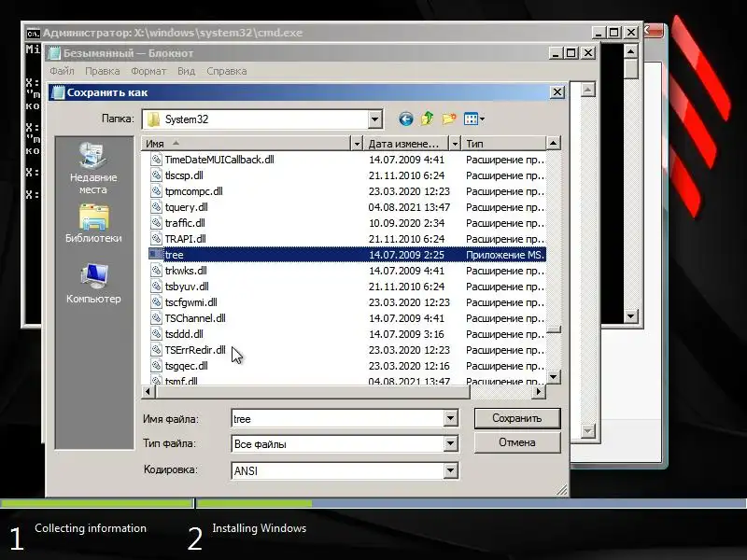Click the icon of tscfgwmi.dll
The height and width of the screenshot is (560, 747).
point(156,301)
